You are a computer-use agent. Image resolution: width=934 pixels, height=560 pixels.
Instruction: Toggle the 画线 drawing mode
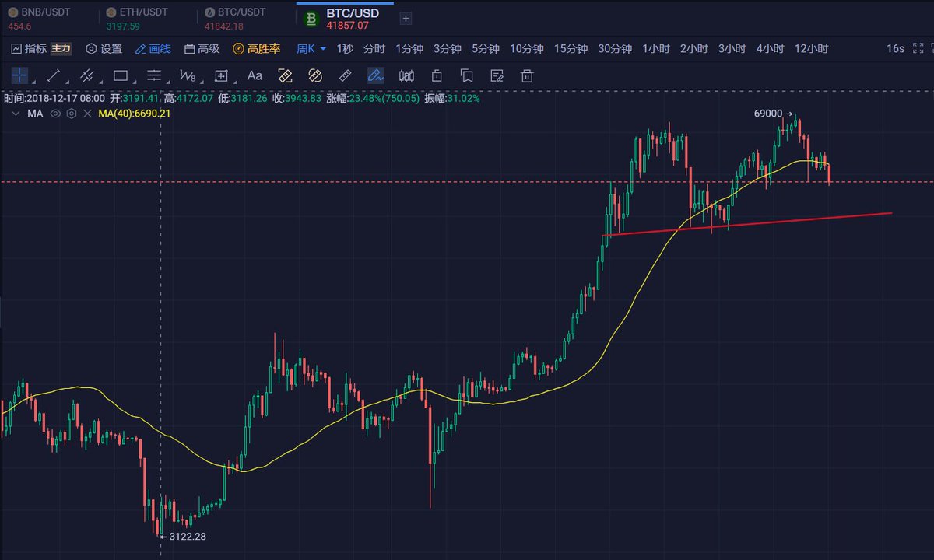click(x=153, y=48)
